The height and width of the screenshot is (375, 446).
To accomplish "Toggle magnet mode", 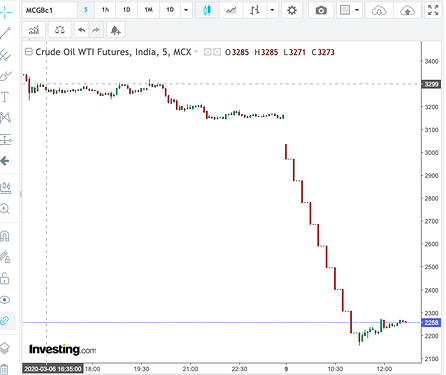I will [5, 236].
